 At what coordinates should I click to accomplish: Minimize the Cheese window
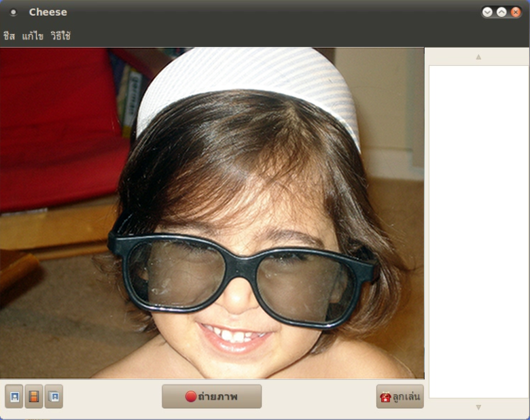click(x=487, y=12)
